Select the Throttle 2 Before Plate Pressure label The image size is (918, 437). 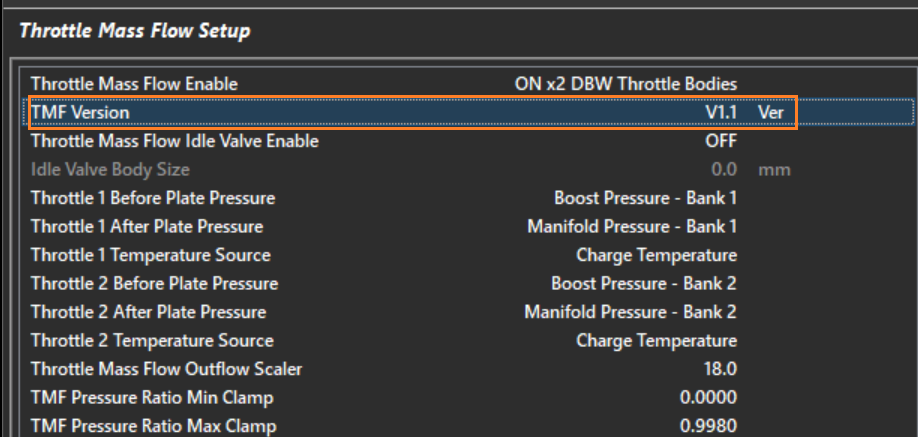(154, 284)
